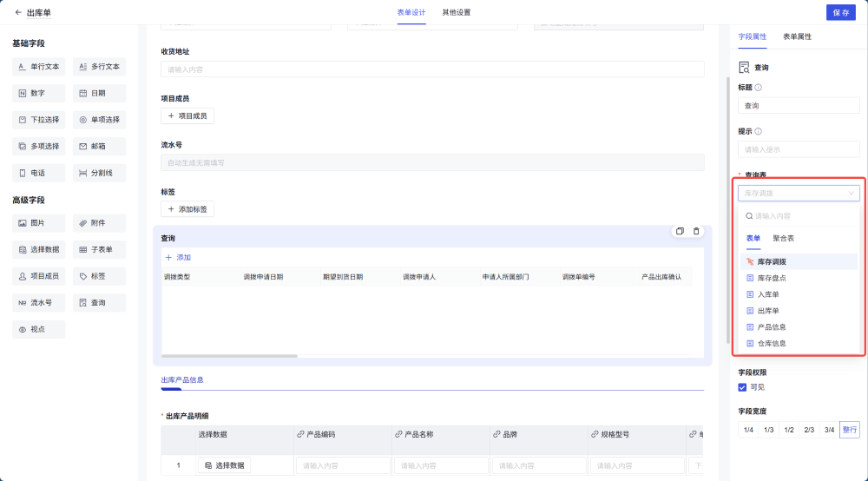This screenshot has height=481, width=868.
Task: Click the back arrow beside 出库单
Action: coord(18,13)
